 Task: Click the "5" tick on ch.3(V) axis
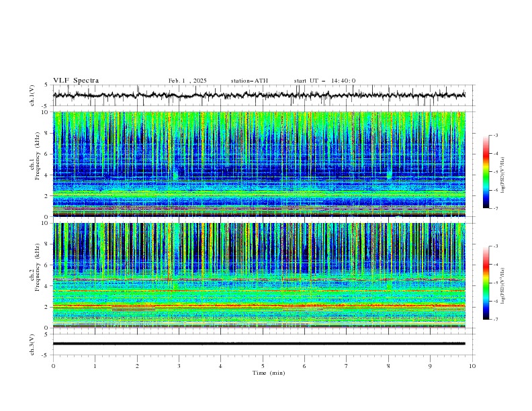click(46, 334)
